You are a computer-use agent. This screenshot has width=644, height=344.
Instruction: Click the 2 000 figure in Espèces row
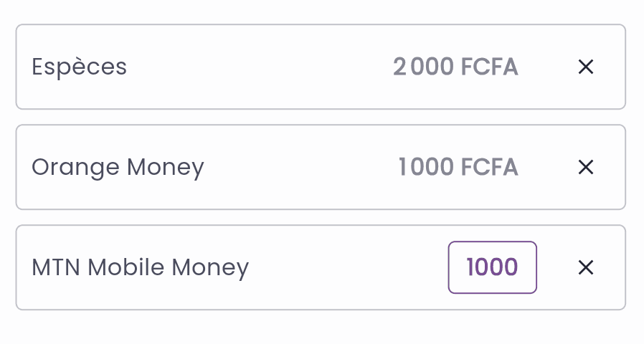click(x=423, y=67)
